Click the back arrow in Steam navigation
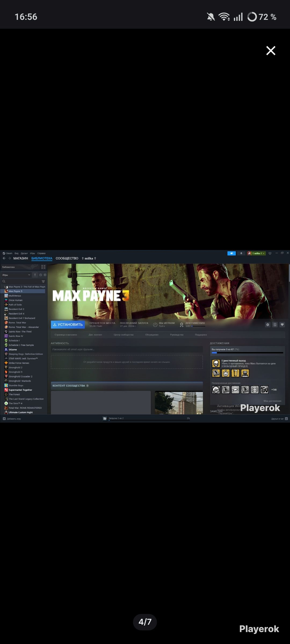Screen dimensions: 290x644 point(4,258)
